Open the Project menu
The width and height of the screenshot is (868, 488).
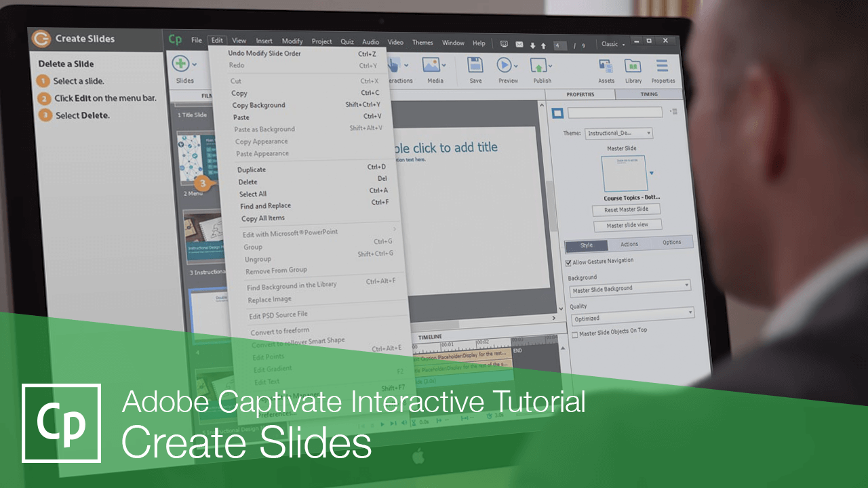pyautogui.click(x=321, y=41)
